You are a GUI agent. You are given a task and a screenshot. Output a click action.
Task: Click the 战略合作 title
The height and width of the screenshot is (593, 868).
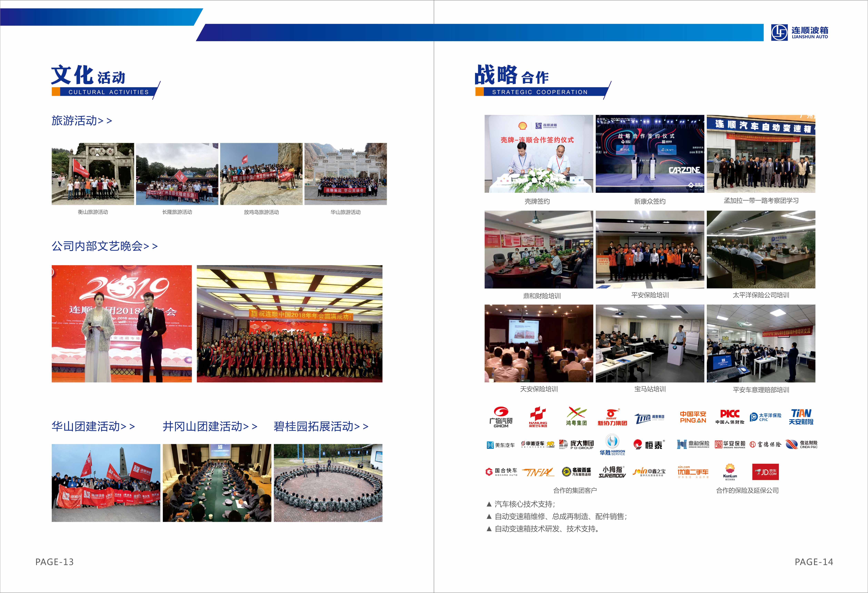(512, 75)
